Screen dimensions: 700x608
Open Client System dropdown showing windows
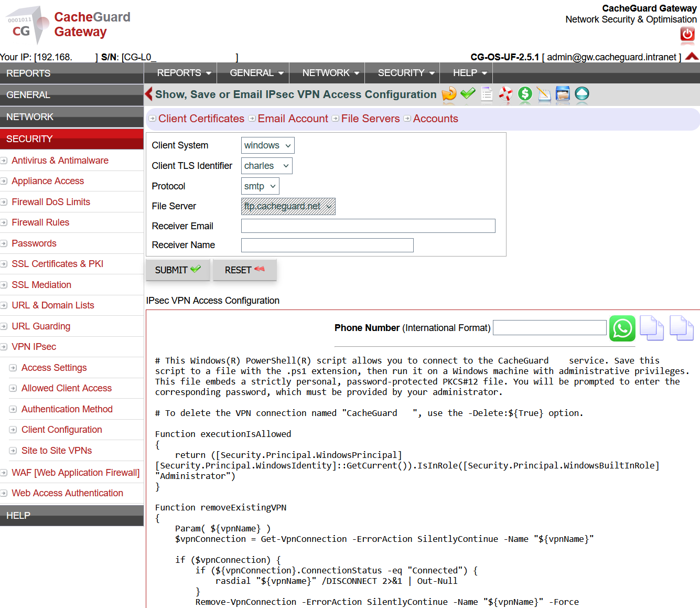pos(267,145)
